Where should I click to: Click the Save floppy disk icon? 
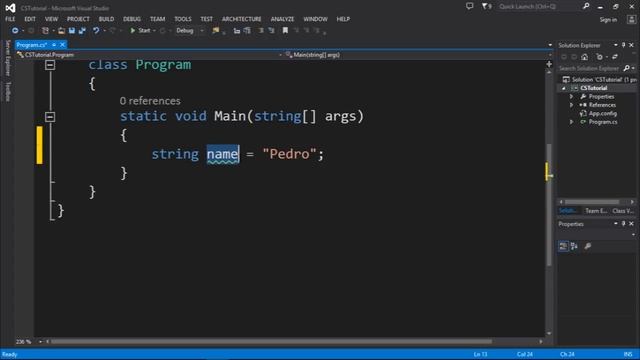[72, 31]
